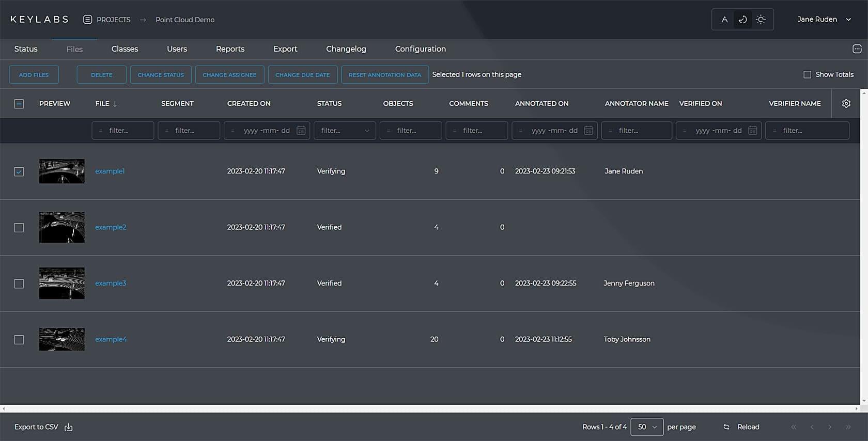Open Verified On filter calendar icon
868x441 pixels.
[753, 131]
